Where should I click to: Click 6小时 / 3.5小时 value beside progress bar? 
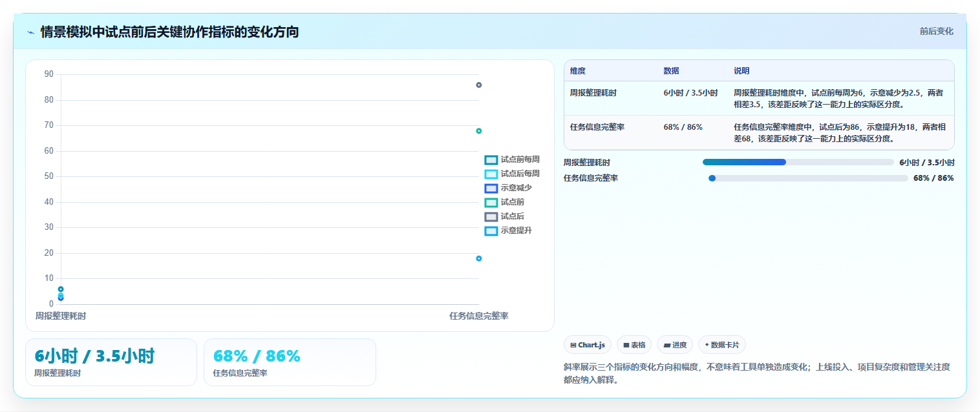(927, 162)
